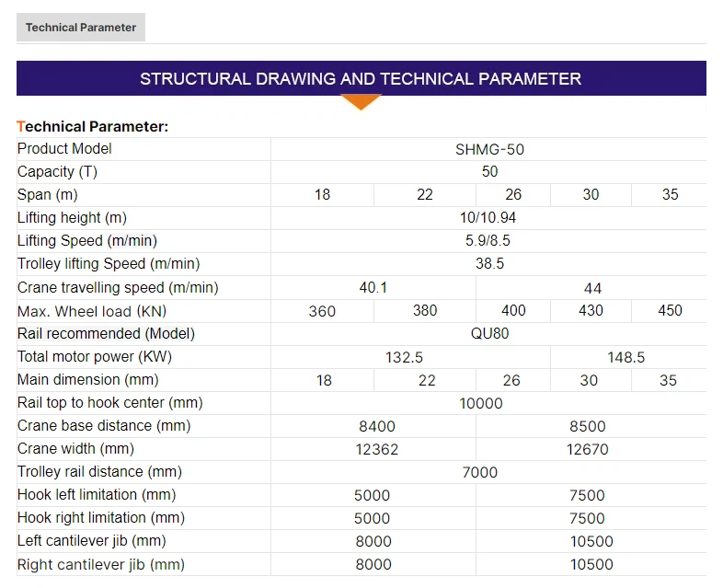Click the Structural Drawing and Technical Parameter banner

(361, 79)
